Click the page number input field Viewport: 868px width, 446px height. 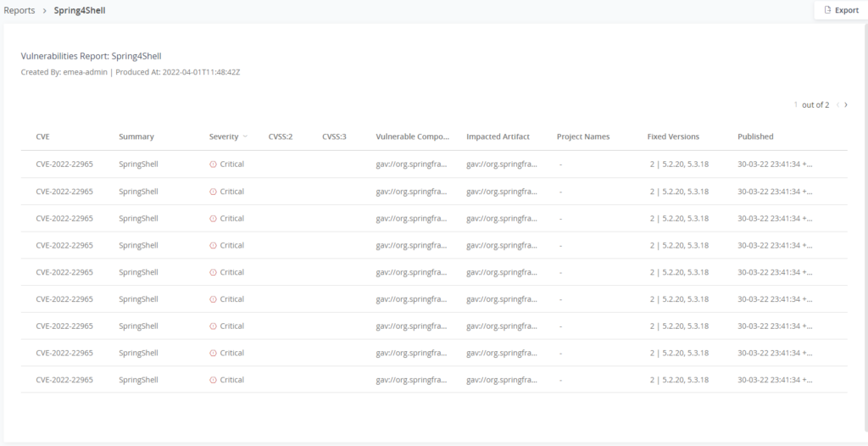[796, 105]
